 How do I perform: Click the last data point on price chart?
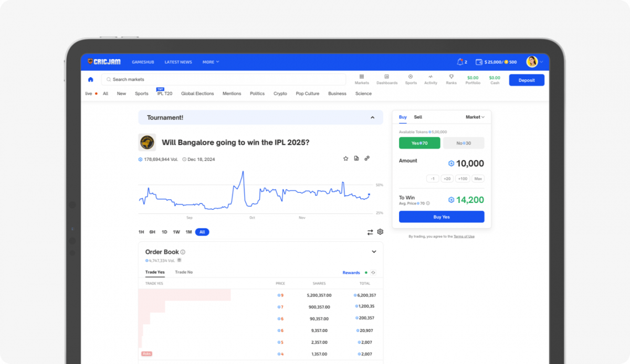(x=369, y=195)
